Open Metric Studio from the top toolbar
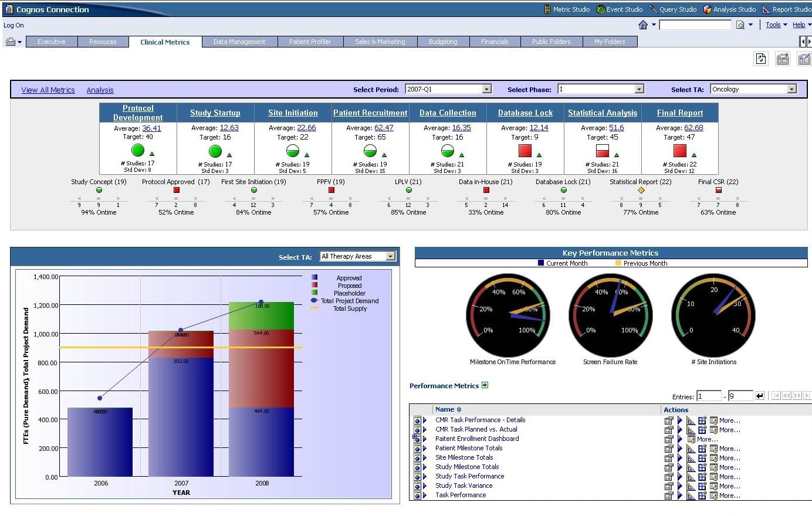The width and height of the screenshot is (812, 516). pyautogui.click(x=566, y=9)
